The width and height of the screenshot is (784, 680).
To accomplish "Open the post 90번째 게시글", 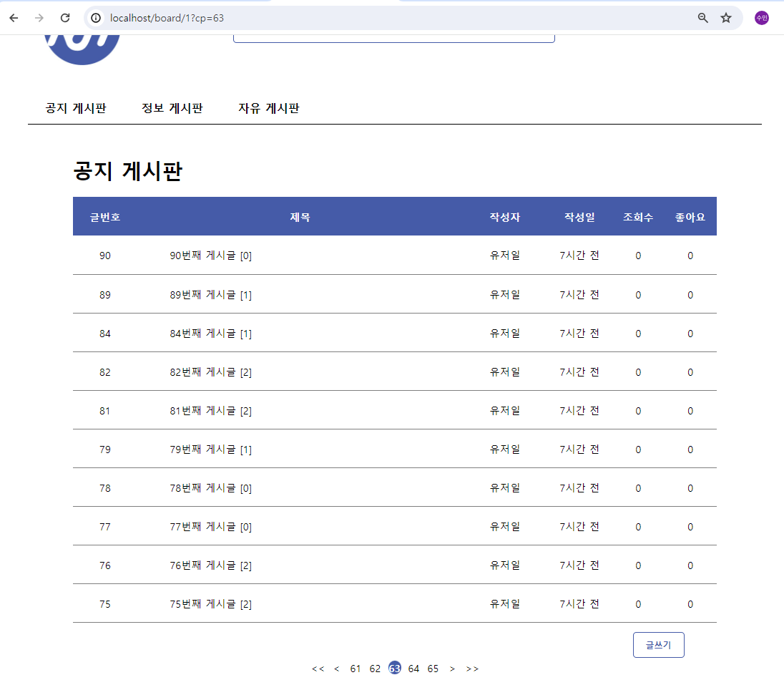I will click(210, 256).
